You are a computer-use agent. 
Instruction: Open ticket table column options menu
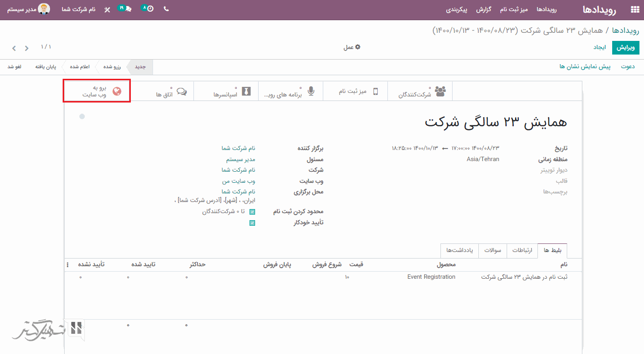[68, 265]
